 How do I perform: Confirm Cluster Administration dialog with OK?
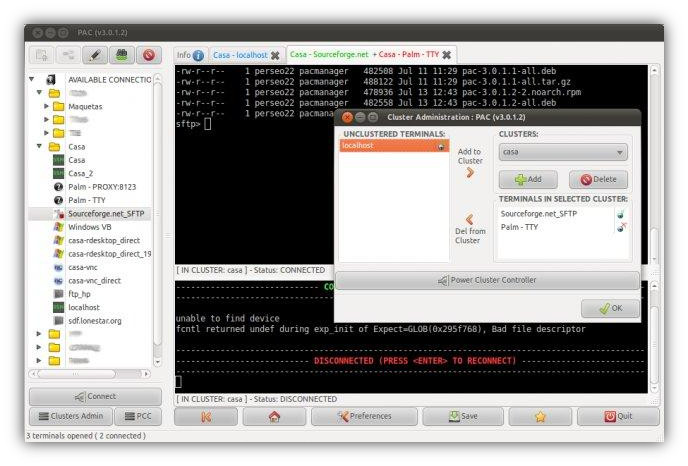610,308
